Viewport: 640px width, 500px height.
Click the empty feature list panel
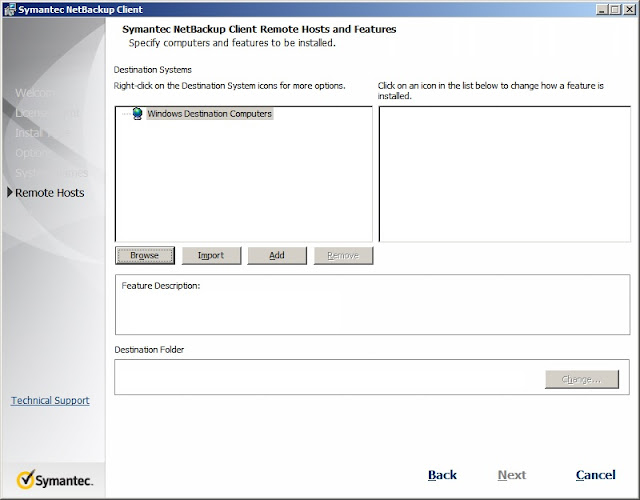tap(504, 174)
